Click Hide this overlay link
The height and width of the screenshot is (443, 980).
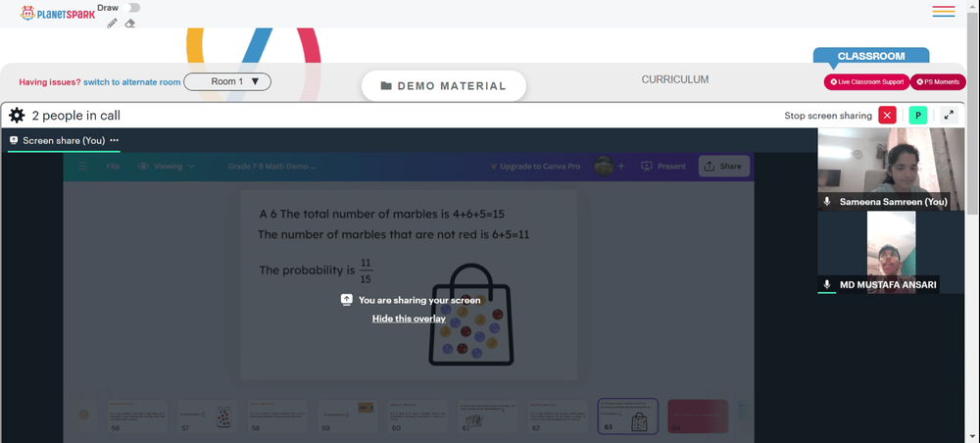[409, 319]
